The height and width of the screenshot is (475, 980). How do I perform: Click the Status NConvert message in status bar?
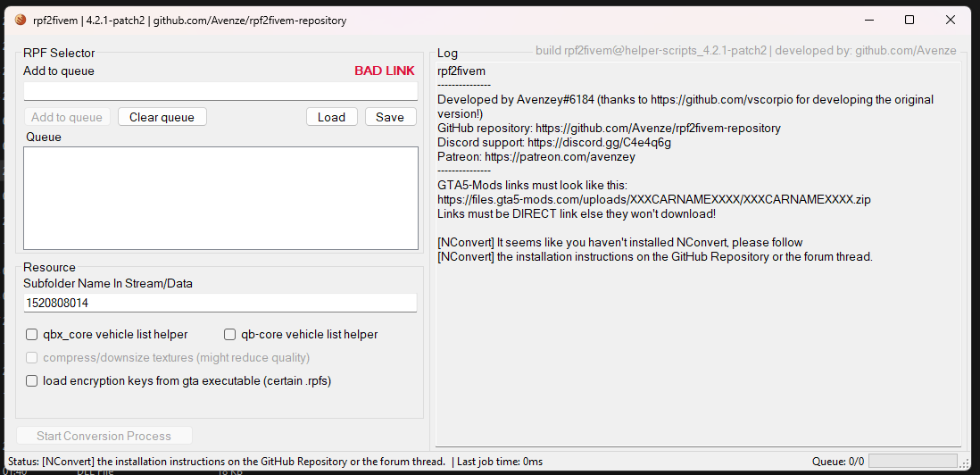(x=226, y=462)
